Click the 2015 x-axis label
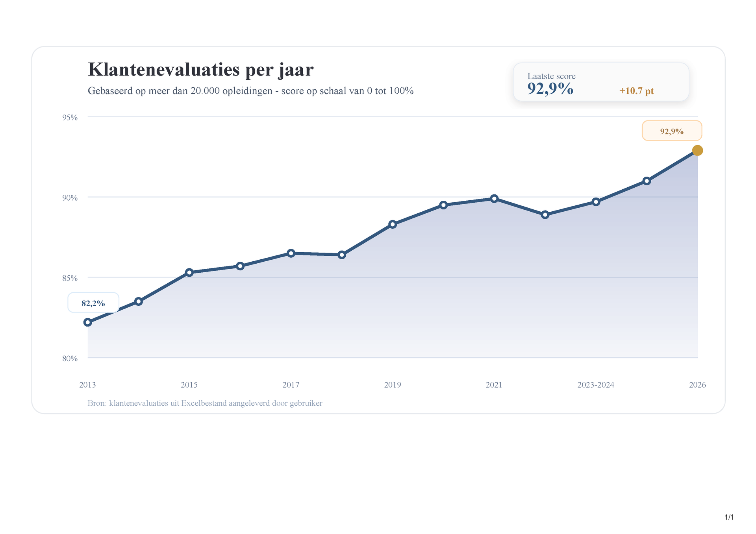 pyautogui.click(x=189, y=385)
